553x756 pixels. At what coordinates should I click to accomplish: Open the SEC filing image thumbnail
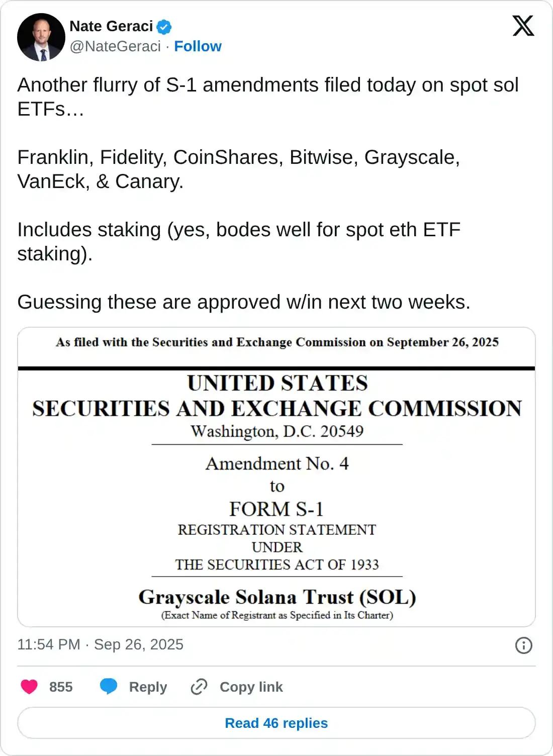pos(276,478)
